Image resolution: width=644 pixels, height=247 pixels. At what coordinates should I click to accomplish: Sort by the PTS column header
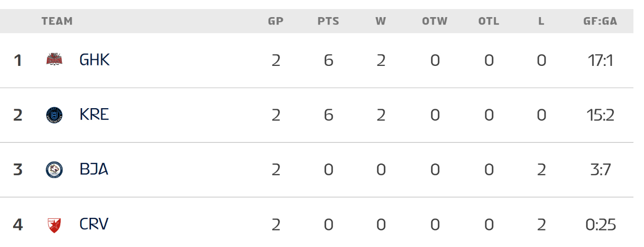coord(328,21)
